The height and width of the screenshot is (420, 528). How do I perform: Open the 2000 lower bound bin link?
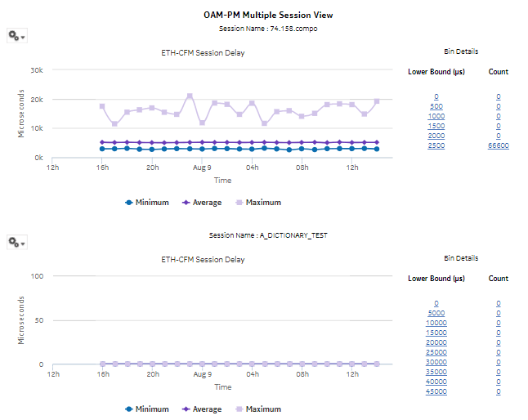(436, 136)
